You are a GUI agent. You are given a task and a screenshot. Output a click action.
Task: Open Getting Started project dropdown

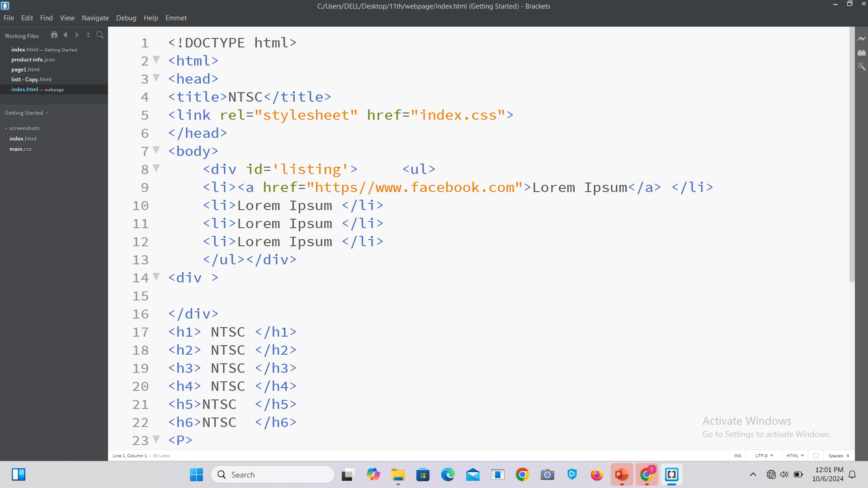(x=26, y=113)
